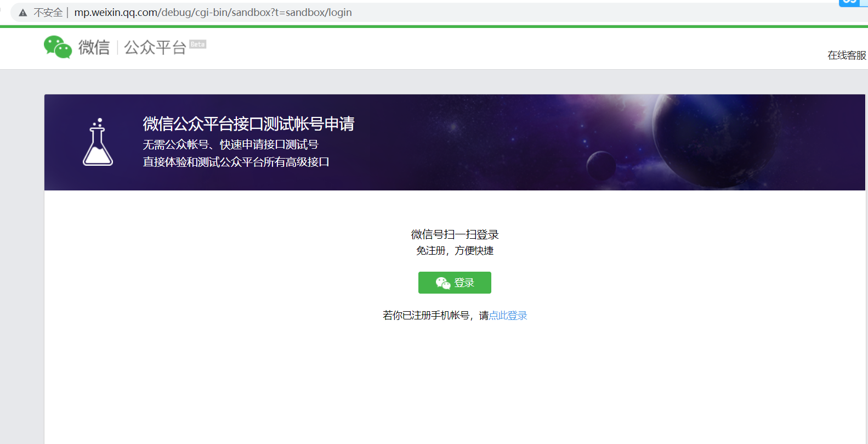Viewport: 868px width, 444px height.
Task: Click the text 免注册，方便快捷
Action: pyautogui.click(x=455, y=251)
